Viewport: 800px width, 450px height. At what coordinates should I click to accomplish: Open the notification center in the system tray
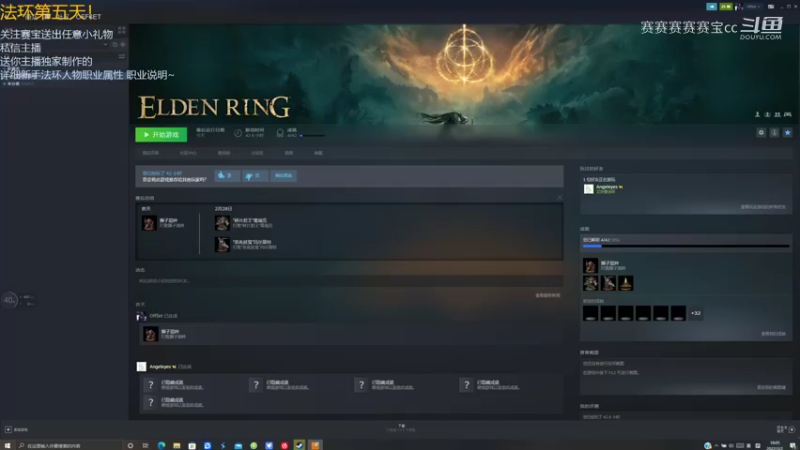[x=793, y=445]
